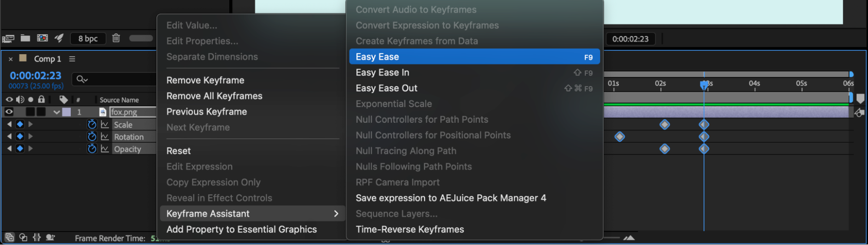Toggle the Opacity stopwatch
868x245 pixels.
[92, 149]
